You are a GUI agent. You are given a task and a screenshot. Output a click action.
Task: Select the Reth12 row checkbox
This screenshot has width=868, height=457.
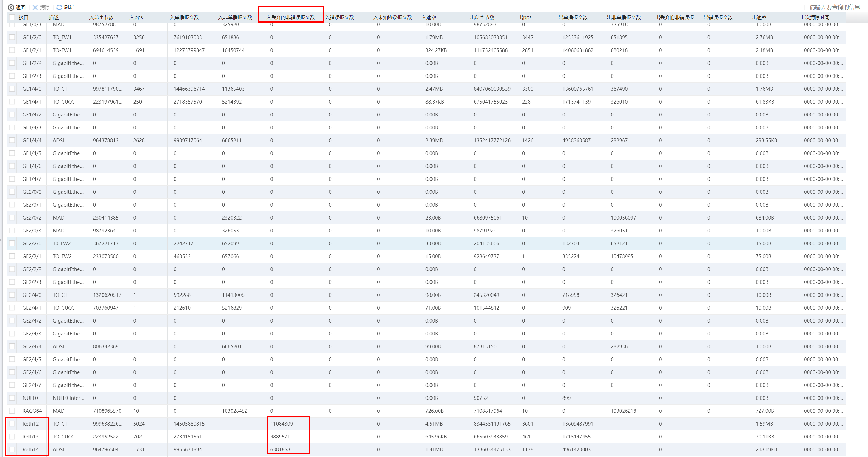pyautogui.click(x=12, y=424)
